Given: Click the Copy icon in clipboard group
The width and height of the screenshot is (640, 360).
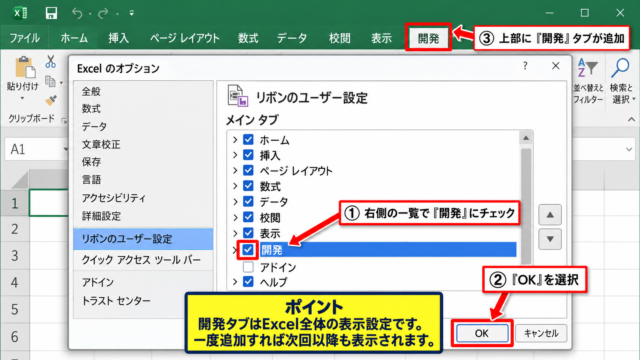Looking at the screenshot, I should point(50,82).
